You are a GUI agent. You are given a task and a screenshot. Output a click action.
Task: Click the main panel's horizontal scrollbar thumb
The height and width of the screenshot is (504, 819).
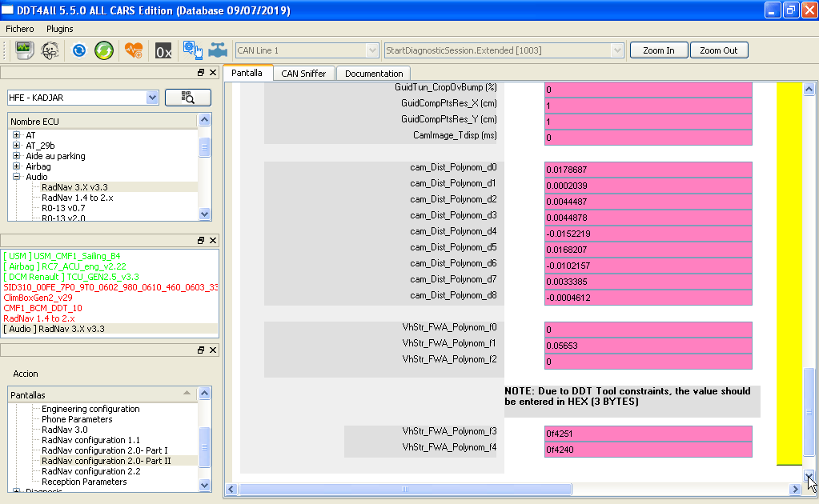point(405,489)
